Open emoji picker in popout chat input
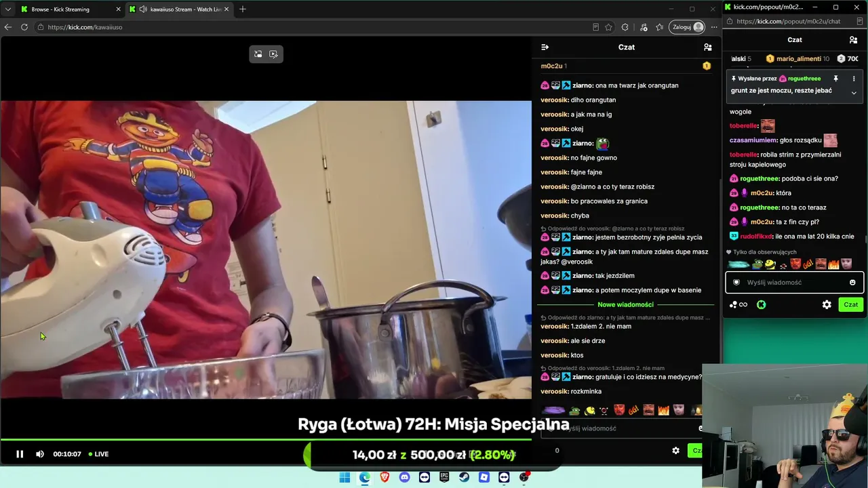 click(852, 283)
